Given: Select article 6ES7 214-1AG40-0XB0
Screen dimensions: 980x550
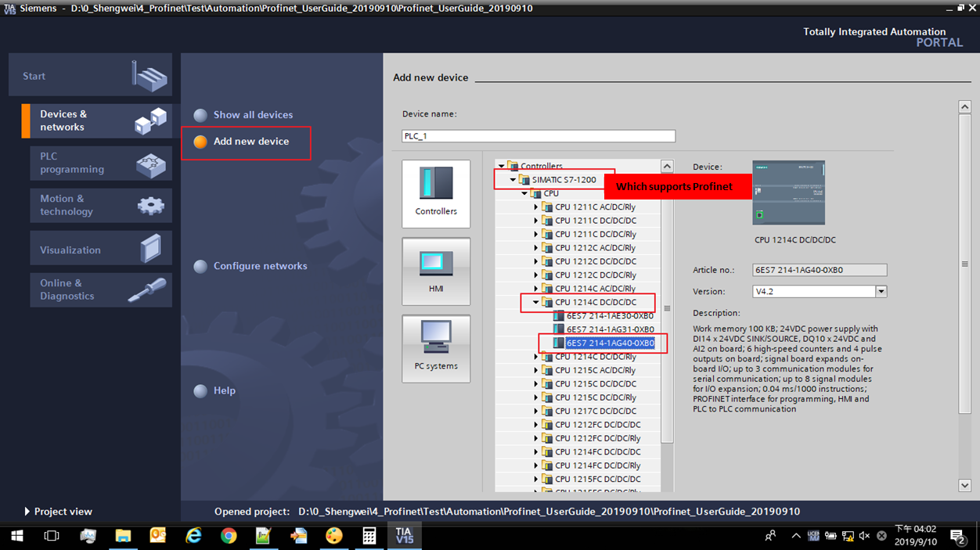Looking at the screenshot, I should tap(610, 343).
